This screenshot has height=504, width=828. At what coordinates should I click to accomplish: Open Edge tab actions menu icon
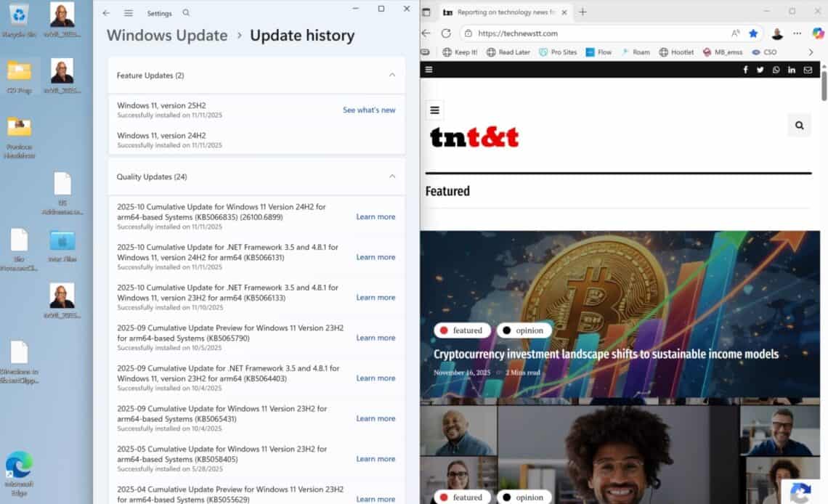[x=426, y=12]
